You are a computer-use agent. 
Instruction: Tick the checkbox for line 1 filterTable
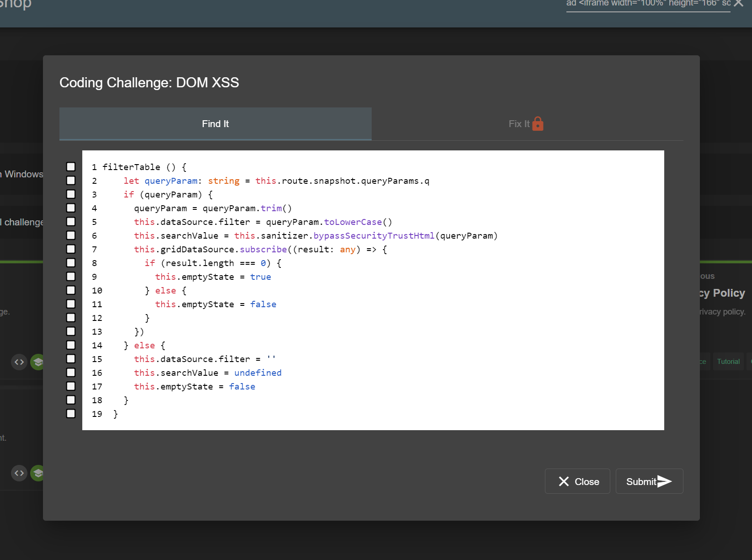[x=71, y=167]
